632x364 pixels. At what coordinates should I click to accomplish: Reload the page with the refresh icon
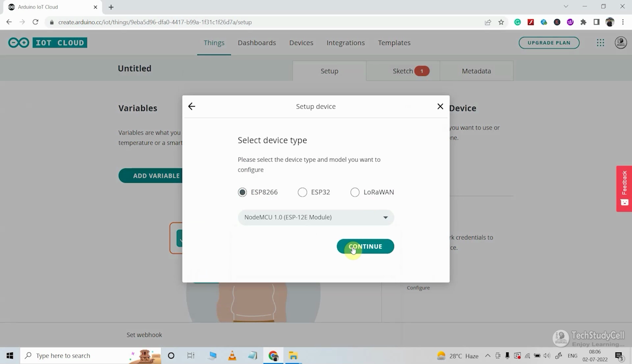pos(35,22)
